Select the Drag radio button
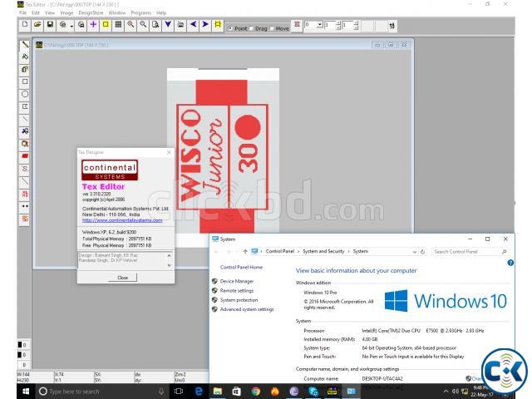532x399 pixels. (251, 28)
